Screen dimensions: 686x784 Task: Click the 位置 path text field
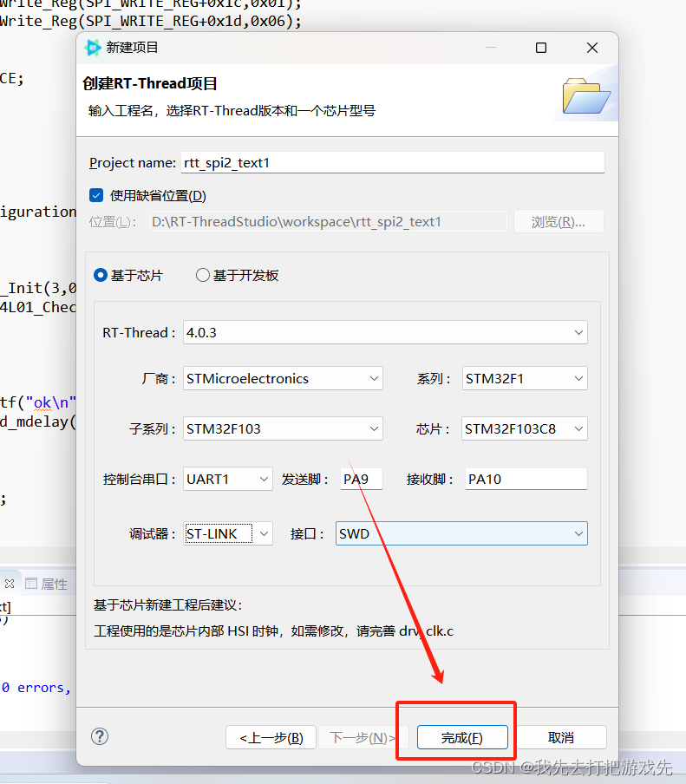(x=328, y=221)
